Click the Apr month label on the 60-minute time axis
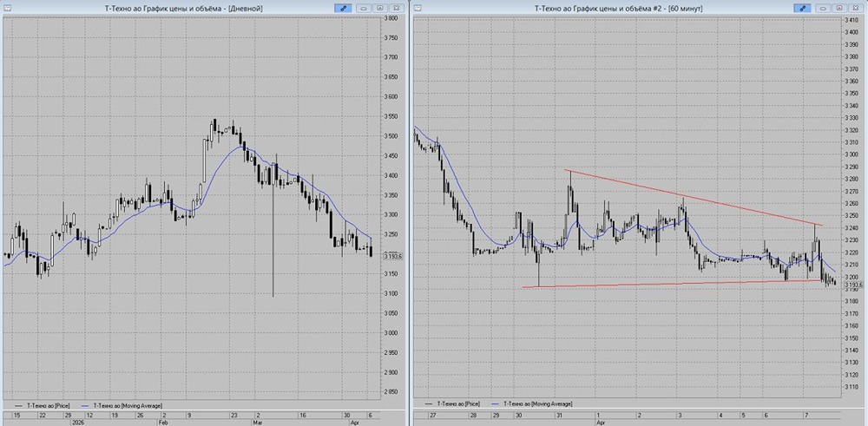 tap(602, 421)
